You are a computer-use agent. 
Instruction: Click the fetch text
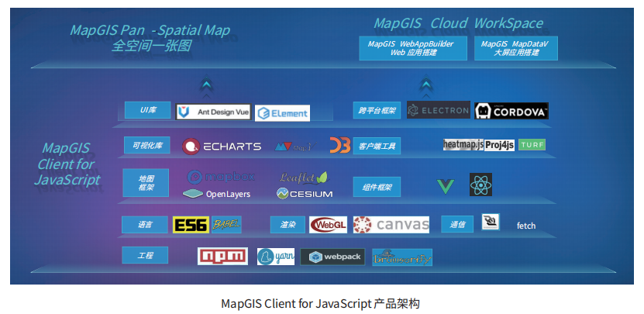(x=526, y=226)
